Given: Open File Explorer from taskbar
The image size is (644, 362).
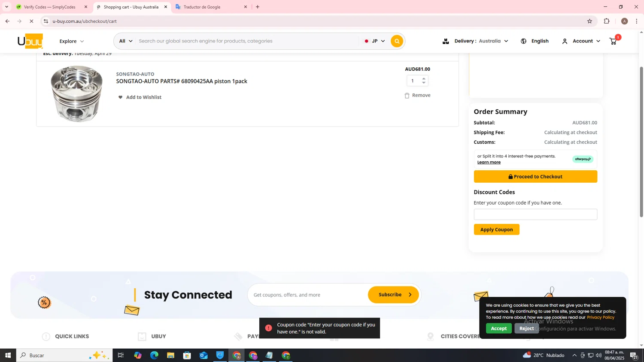Looking at the screenshot, I should pos(170,355).
